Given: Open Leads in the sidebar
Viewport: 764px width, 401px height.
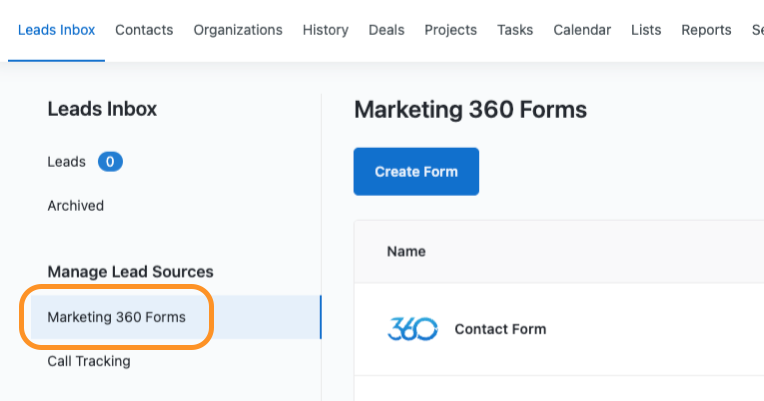Looking at the screenshot, I should [66, 162].
